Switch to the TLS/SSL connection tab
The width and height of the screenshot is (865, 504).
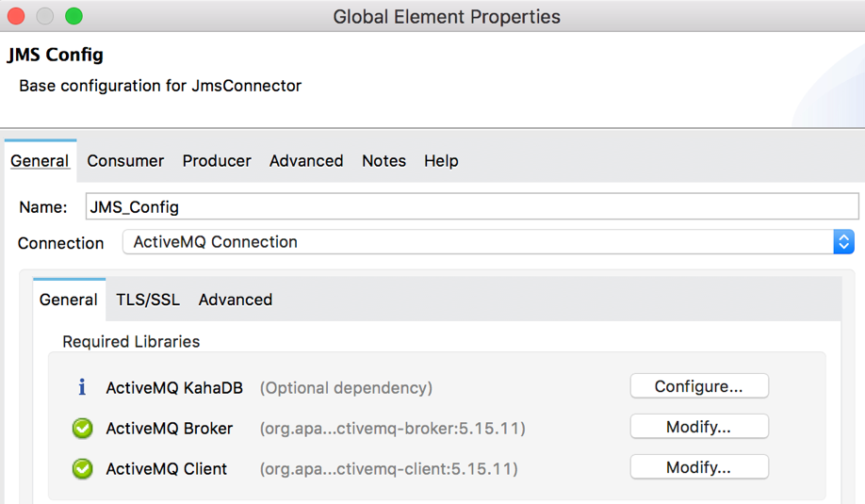[x=148, y=300]
